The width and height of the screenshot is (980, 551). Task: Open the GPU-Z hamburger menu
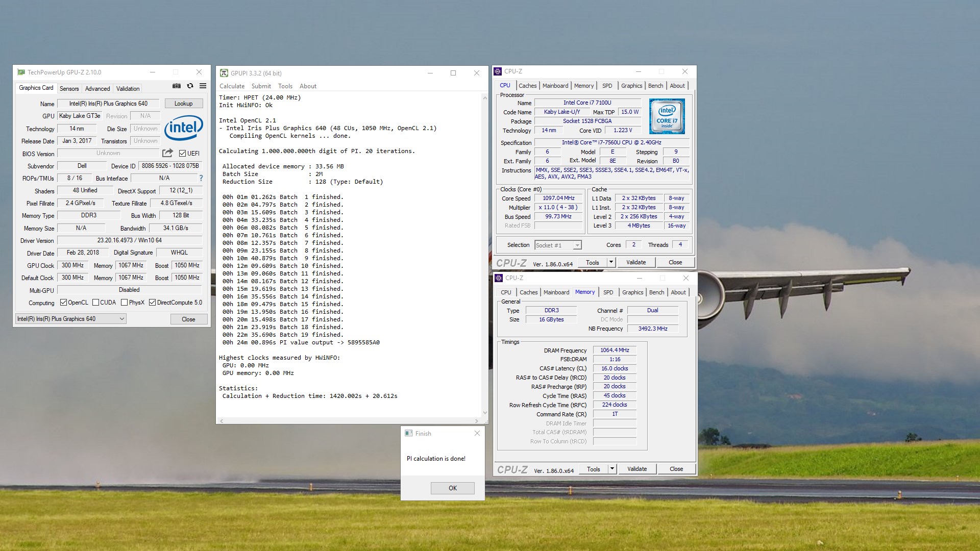point(203,86)
